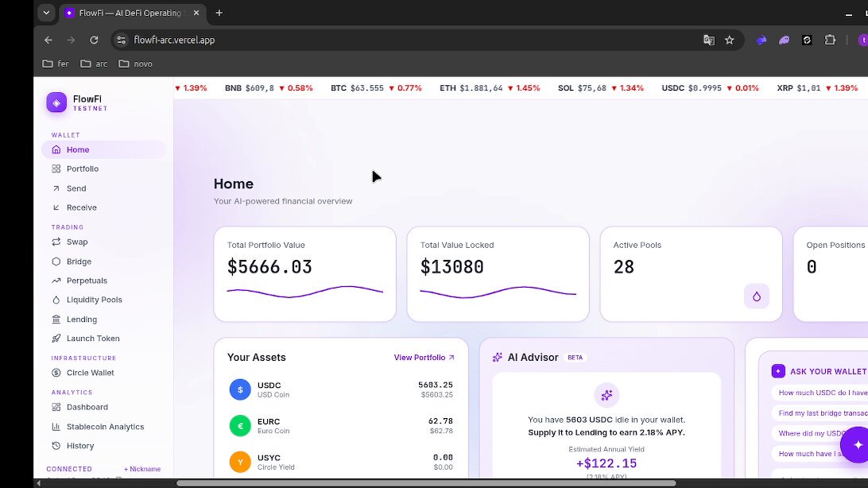This screenshot has width=868, height=488.
Task: Open the browser extensions puzzle icon
Action: (x=830, y=40)
